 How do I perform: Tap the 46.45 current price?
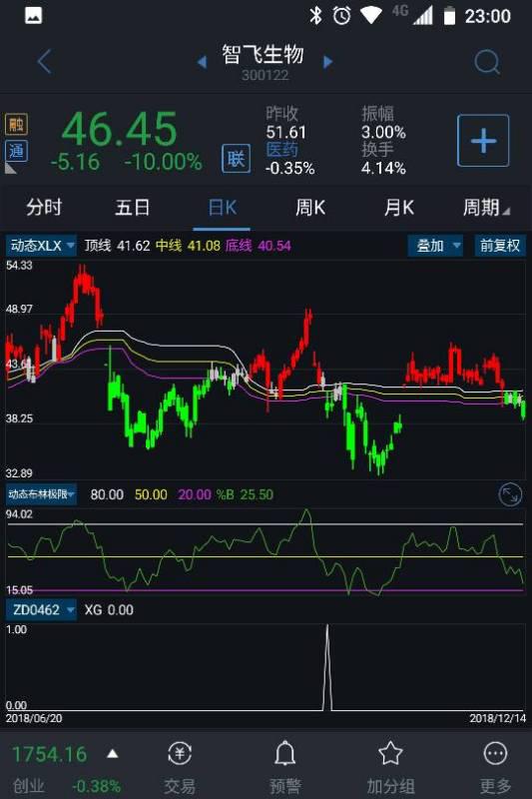[119, 130]
